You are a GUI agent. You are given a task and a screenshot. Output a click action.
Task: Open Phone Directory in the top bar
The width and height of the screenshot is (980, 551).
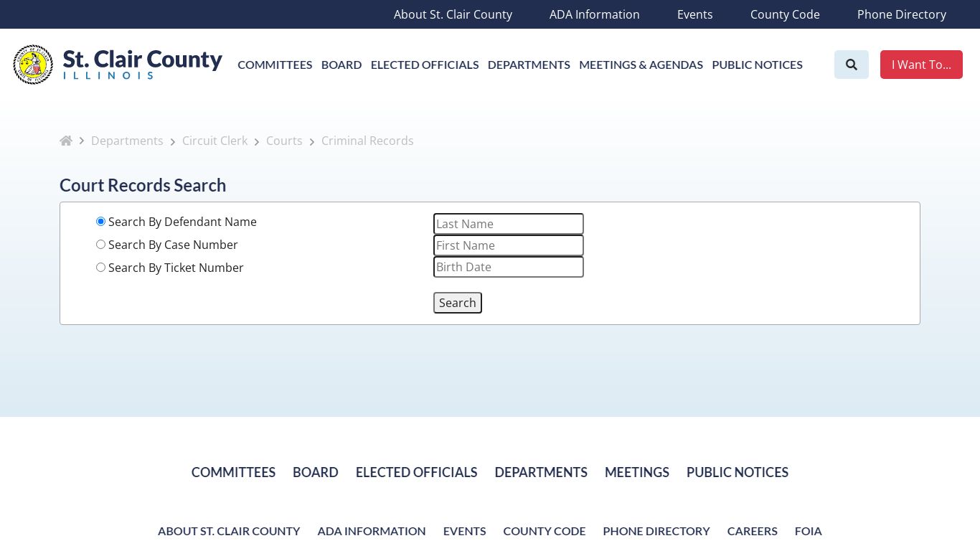tap(902, 14)
